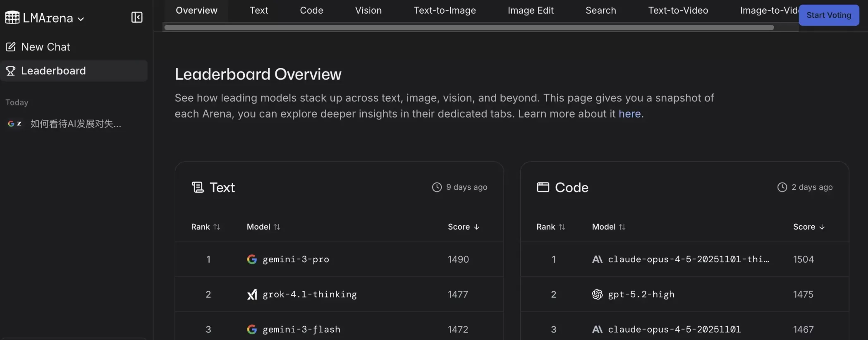Sort Text table using the Score arrow icon
This screenshot has width=868, height=340.
click(477, 227)
